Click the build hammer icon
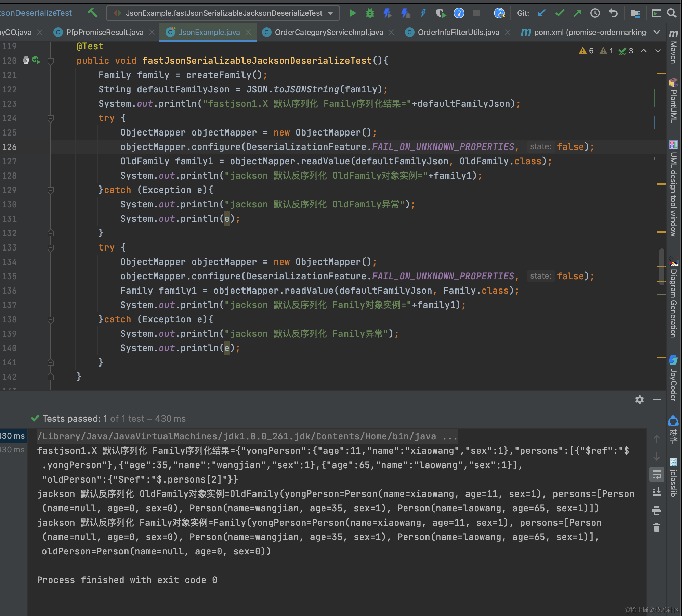Image resolution: width=682 pixels, height=616 pixels. (92, 13)
